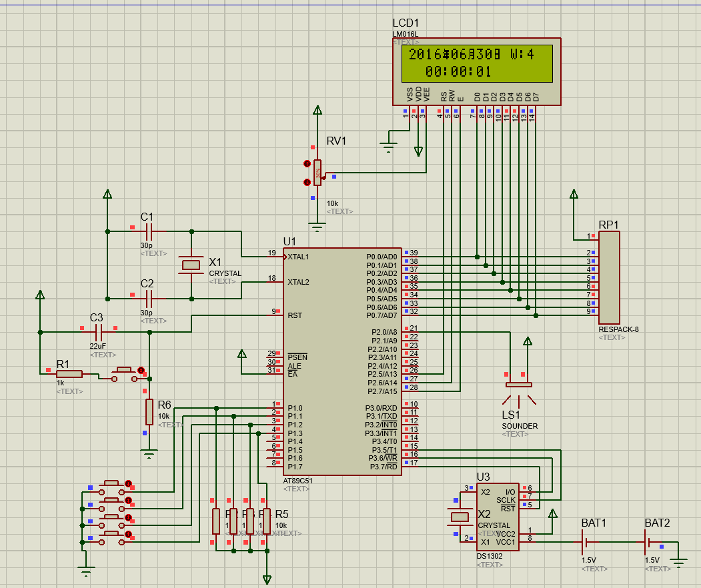Screen dimensions: 701x588
Task: Click the P1.7 pin label
Action: 295,467
